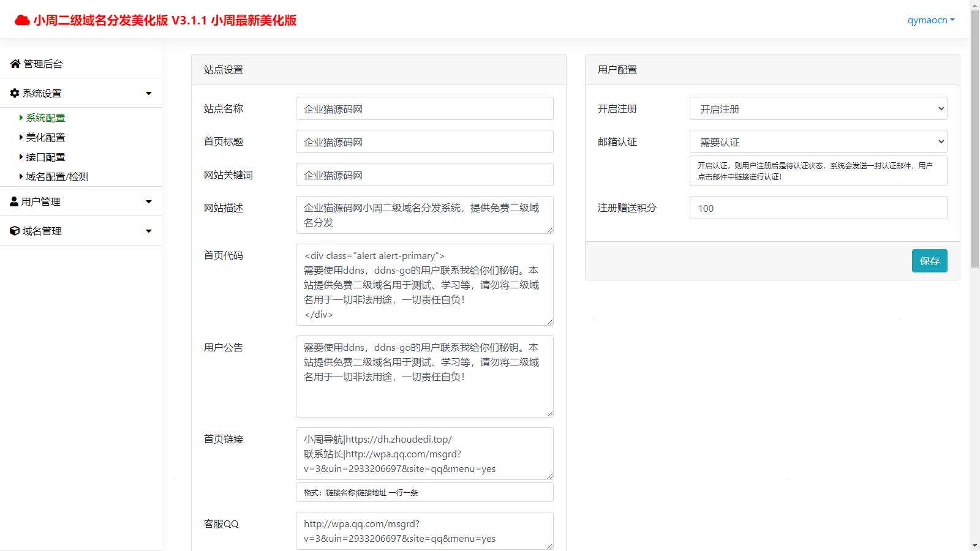980x551 pixels.
Task: Open 接口配置 in the sidebar
Action: coord(45,157)
